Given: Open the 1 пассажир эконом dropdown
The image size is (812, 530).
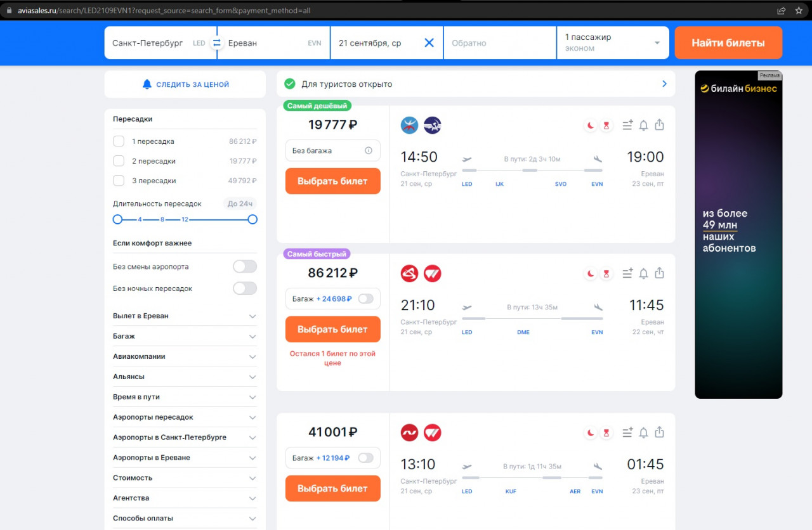Looking at the screenshot, I should [x=613, y=42].
